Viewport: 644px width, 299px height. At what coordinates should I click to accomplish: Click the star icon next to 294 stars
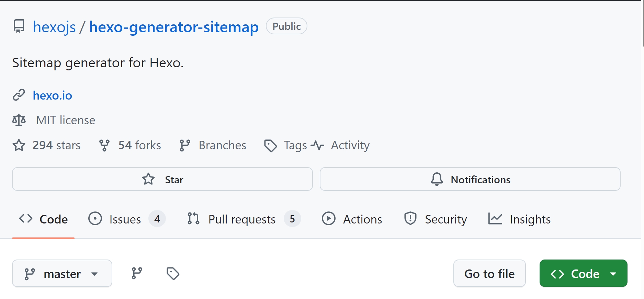click(x=19, y=145)
